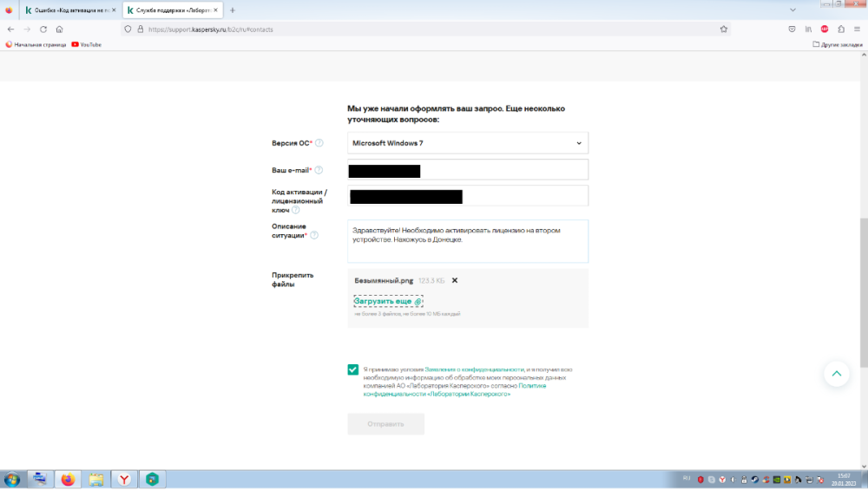Viewport: 868px width, 490px height.
Task: Open the file explorer taskbar icon
Action: (x=95, y=480)
